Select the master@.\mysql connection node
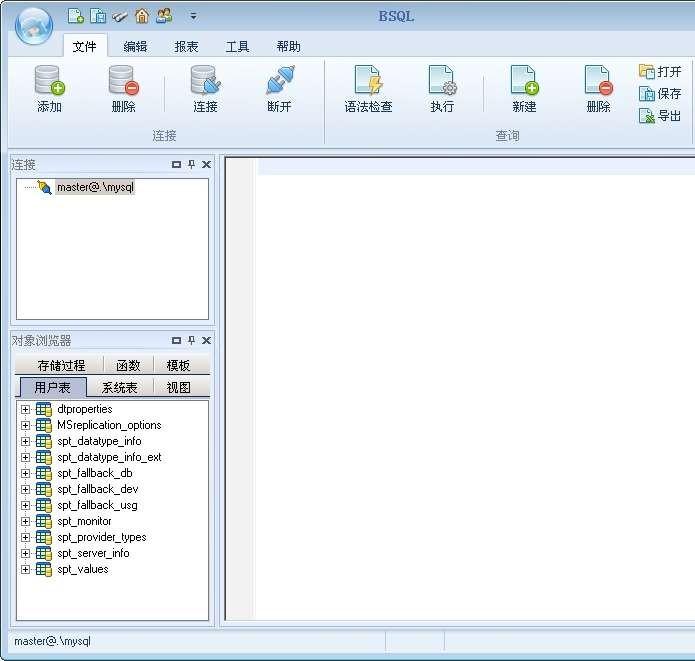Image resolution: width=695 pixels, height=661 pixels. pyautogui.click(x=95, y=187)
